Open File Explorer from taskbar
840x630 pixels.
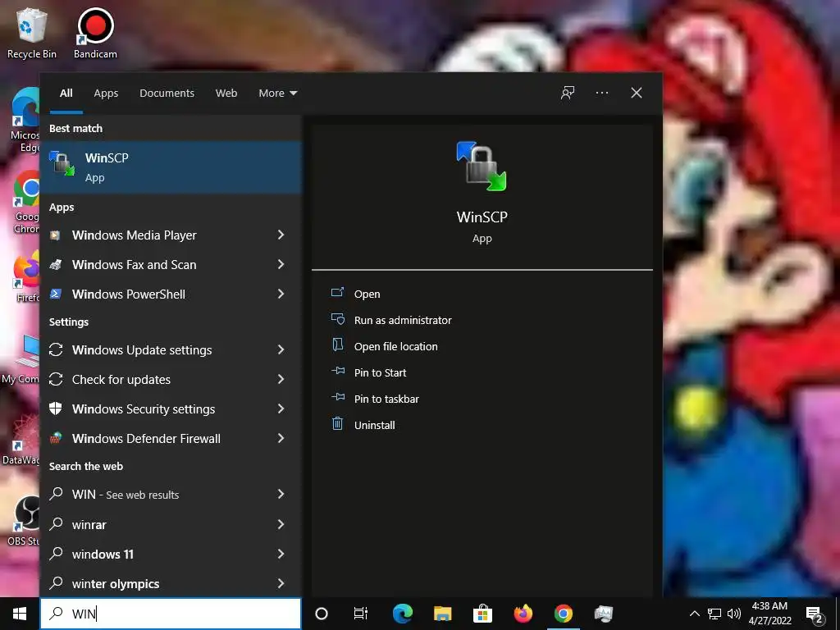click(x=442, y=614)
